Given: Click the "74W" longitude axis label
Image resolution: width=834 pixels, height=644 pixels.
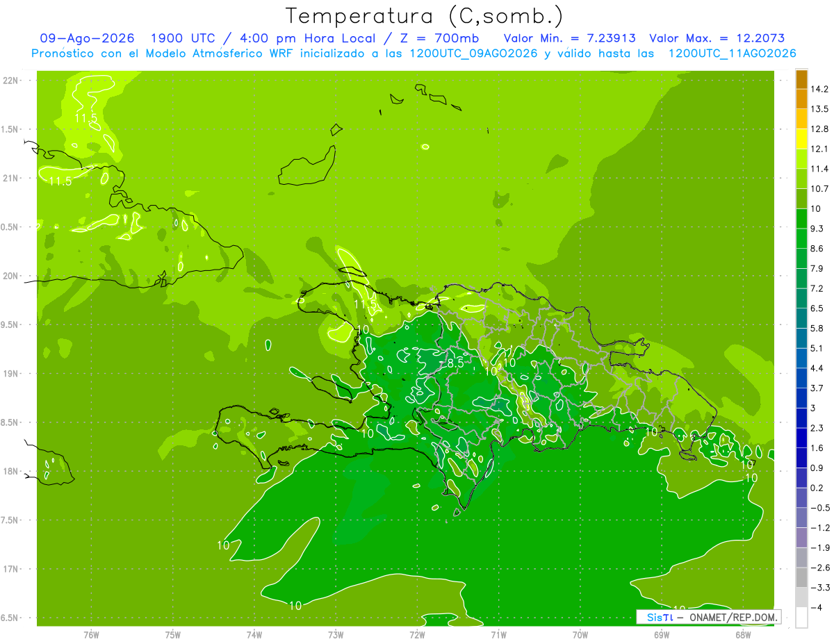Looking at the screenshot, I should coord(254,634).
